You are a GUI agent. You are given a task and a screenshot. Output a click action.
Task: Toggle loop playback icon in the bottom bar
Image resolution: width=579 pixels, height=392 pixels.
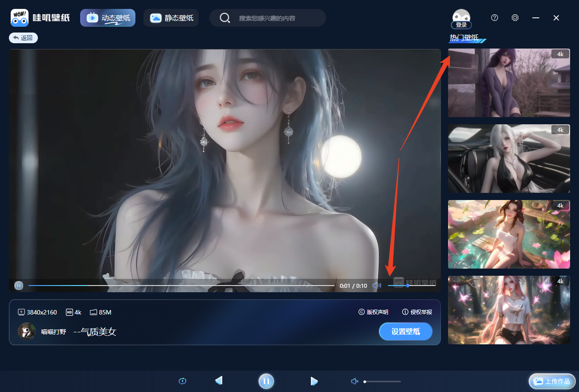pos(182,381)
